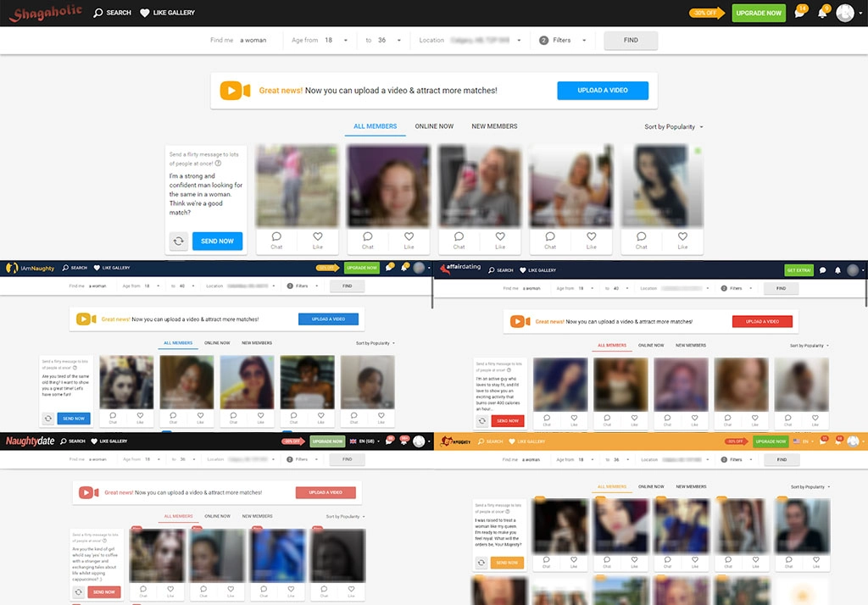Click the refresh icon beside Send Now
Screen dimensions: 868x605
[178, 241]
